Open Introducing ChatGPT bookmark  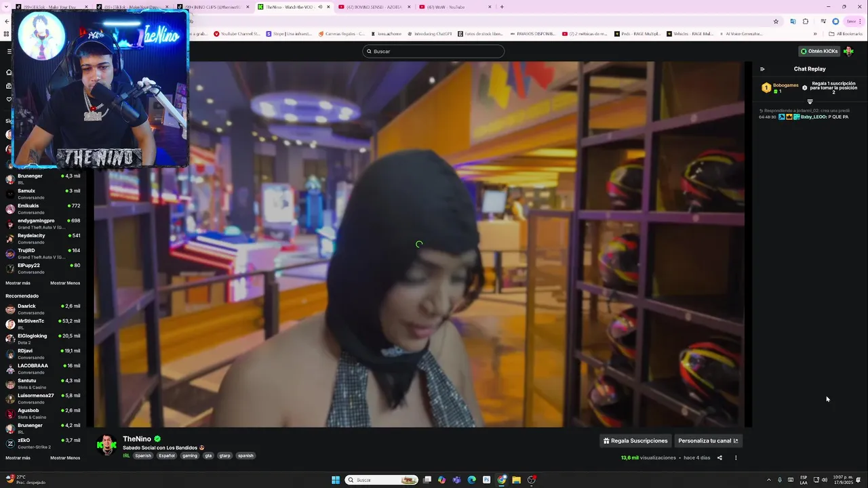pos(429,34)
